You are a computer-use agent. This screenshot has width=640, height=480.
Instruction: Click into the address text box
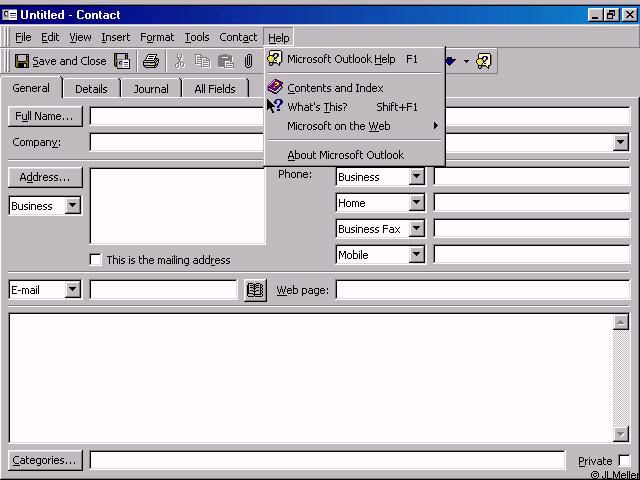coord(177,206)
